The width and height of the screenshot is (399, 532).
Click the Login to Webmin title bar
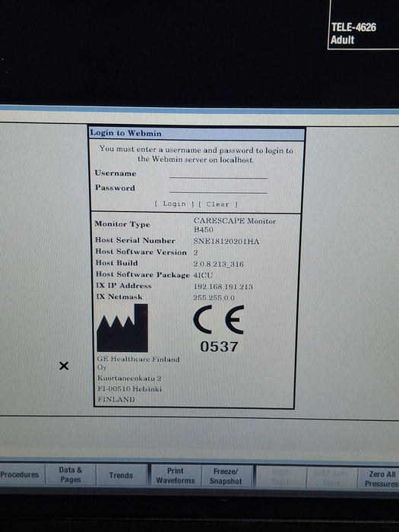coord(197,133)
